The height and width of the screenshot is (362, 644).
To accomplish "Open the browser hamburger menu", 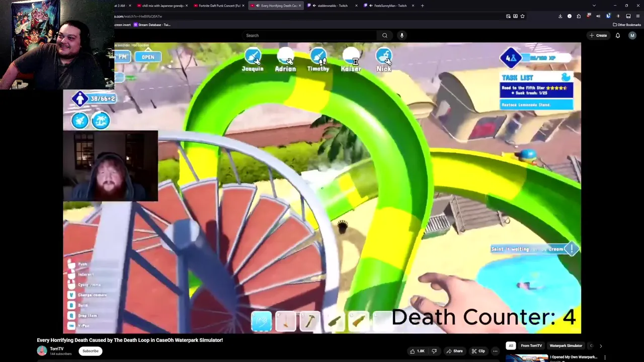I will (638, 16).
